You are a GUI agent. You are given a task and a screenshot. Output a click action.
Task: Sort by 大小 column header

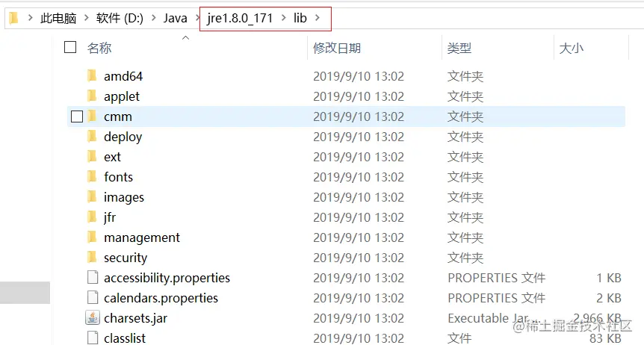(571, 48)
